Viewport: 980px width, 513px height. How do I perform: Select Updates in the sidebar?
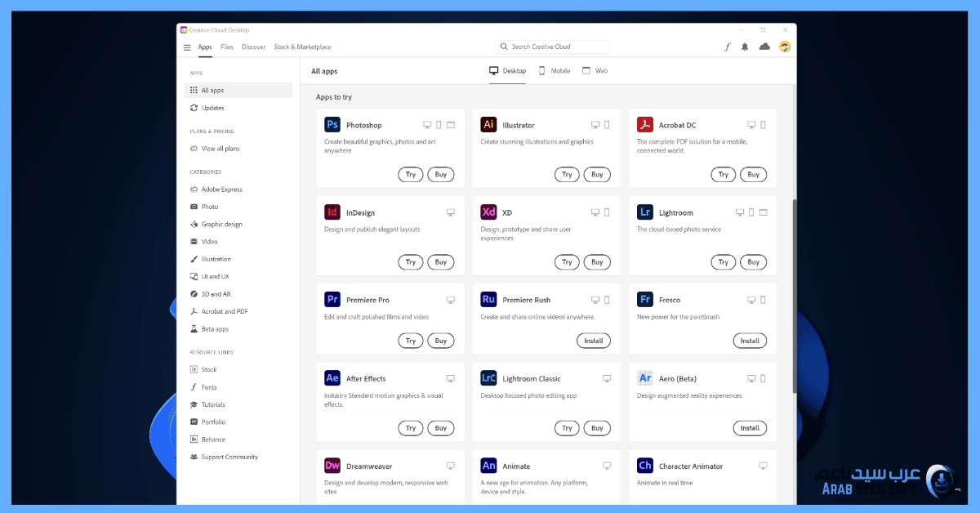click(x=212, y=108)
